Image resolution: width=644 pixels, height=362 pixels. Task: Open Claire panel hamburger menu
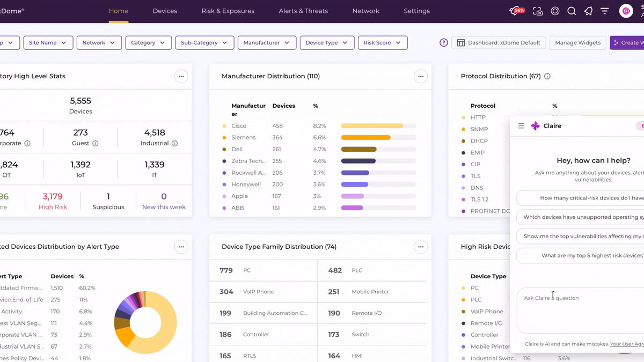pyautogui.click(x=521, y=126)
